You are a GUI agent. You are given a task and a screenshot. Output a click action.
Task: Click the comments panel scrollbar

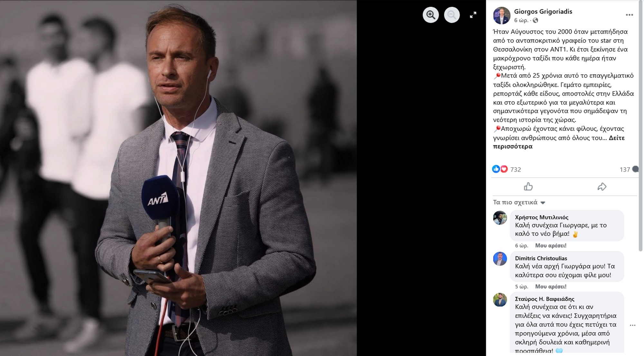click(x=640, y=125)
